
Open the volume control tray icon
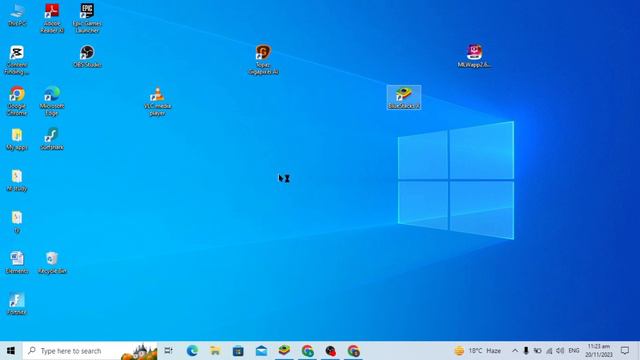560,351
